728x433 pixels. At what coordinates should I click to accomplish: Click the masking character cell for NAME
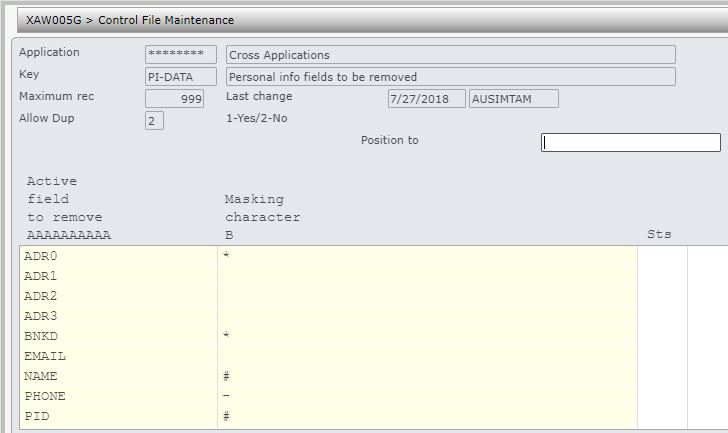pyautogui.click(x=427, y=377)
